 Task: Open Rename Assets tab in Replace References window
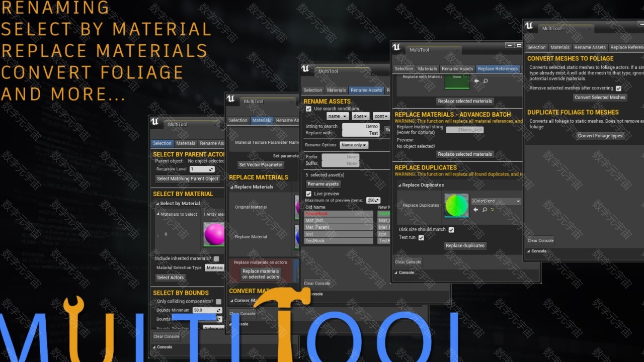457,69
